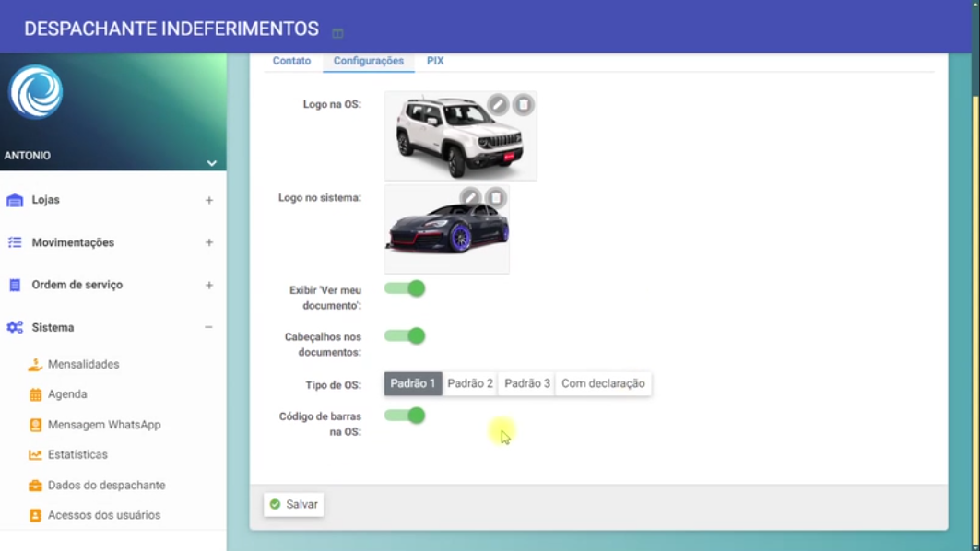The image size is (980, 551).
Task: Collapse the Sistema menu section
Action: click(x=209, y=327)
